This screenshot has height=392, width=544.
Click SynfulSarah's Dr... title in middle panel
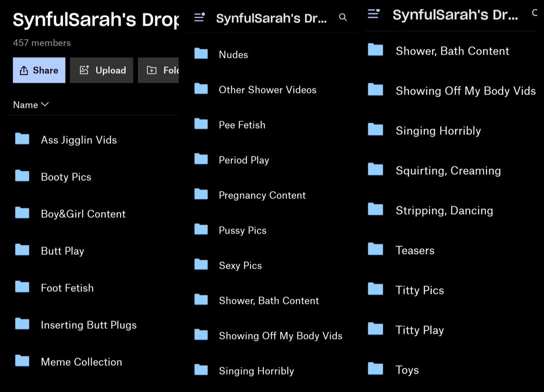pyautogui.click(x=271, y=19)
